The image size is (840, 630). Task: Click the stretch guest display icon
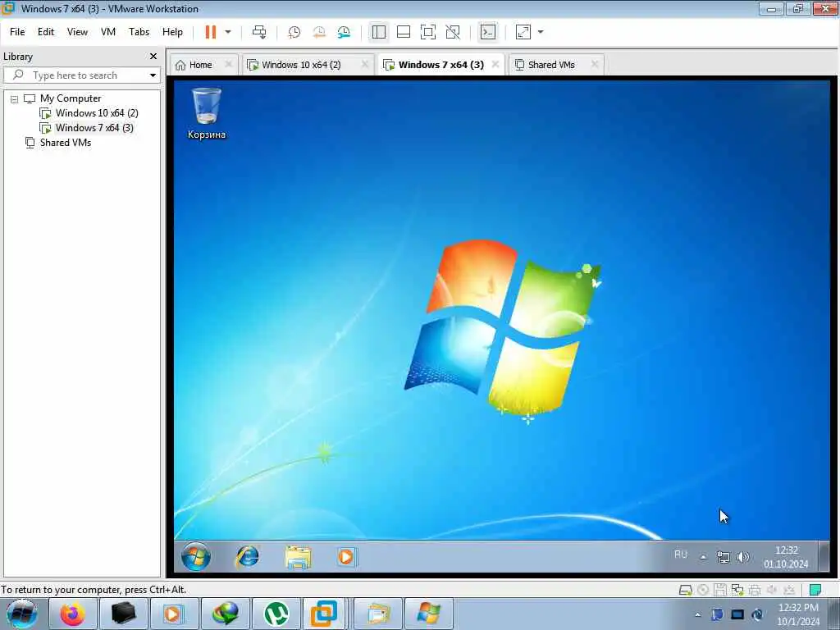coord(523,32)
